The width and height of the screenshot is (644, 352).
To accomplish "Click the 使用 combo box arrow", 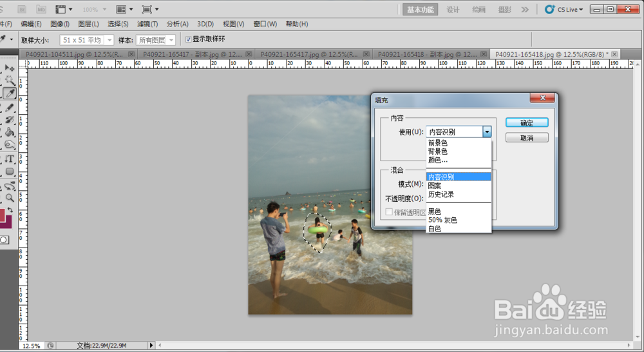I will (x=487, y=132).
